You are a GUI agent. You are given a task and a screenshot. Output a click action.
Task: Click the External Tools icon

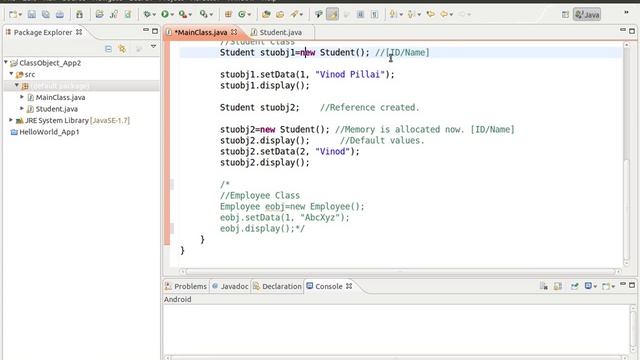204,14
